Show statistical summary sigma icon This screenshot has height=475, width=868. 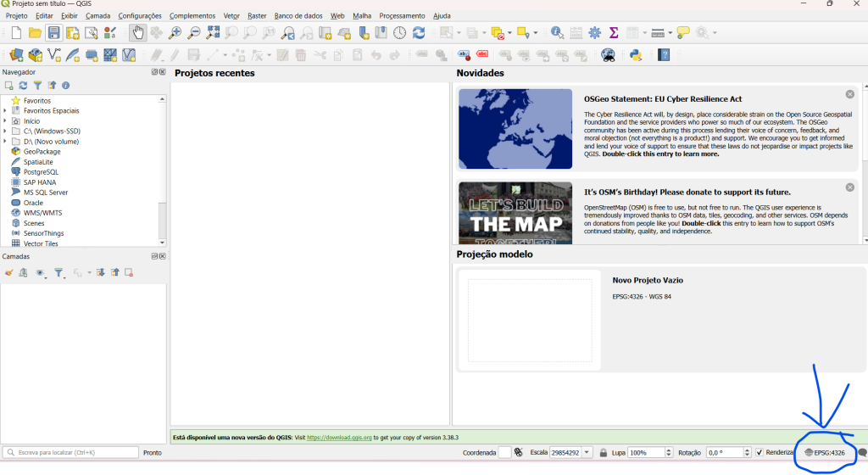614,33
